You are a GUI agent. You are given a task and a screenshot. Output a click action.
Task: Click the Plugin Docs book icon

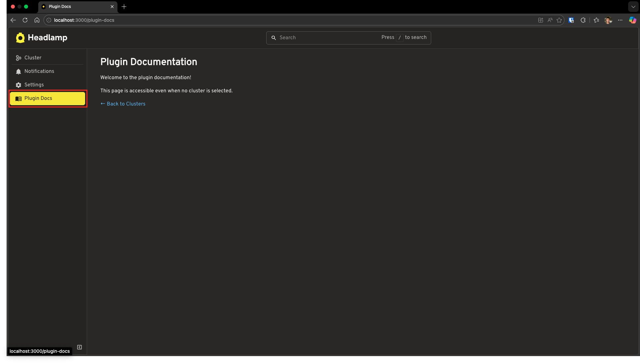[x=18, y=98]
